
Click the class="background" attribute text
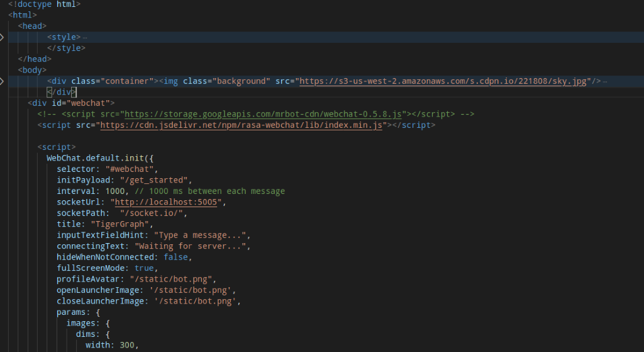226,81
